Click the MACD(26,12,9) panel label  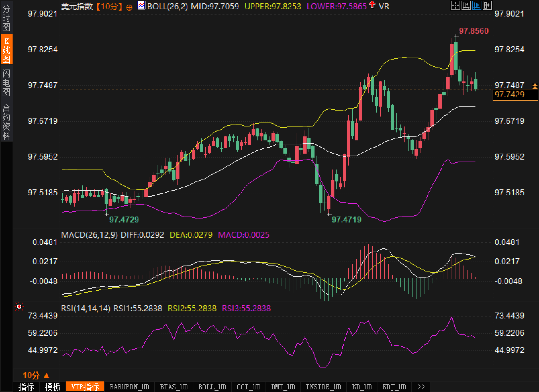pyautogui.click(x=89, y=235)
